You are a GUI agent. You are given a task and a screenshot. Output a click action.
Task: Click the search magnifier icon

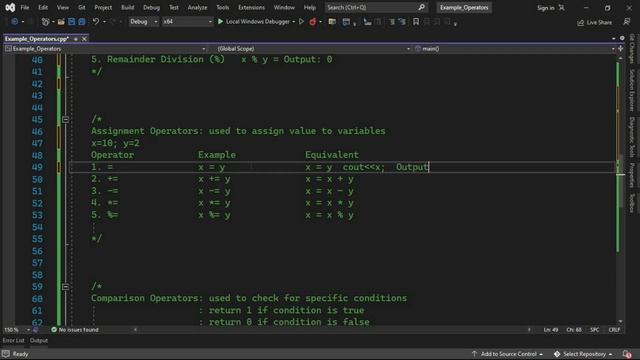tap(422, 7)
